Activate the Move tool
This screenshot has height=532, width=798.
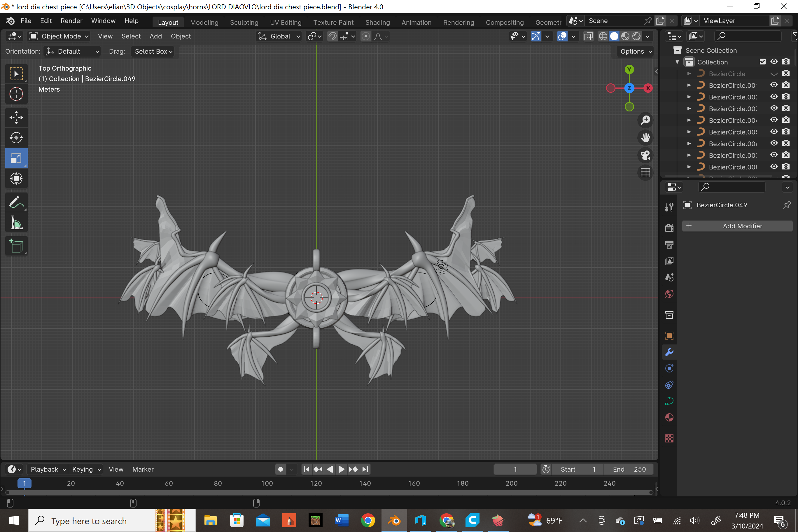(16, 117)
